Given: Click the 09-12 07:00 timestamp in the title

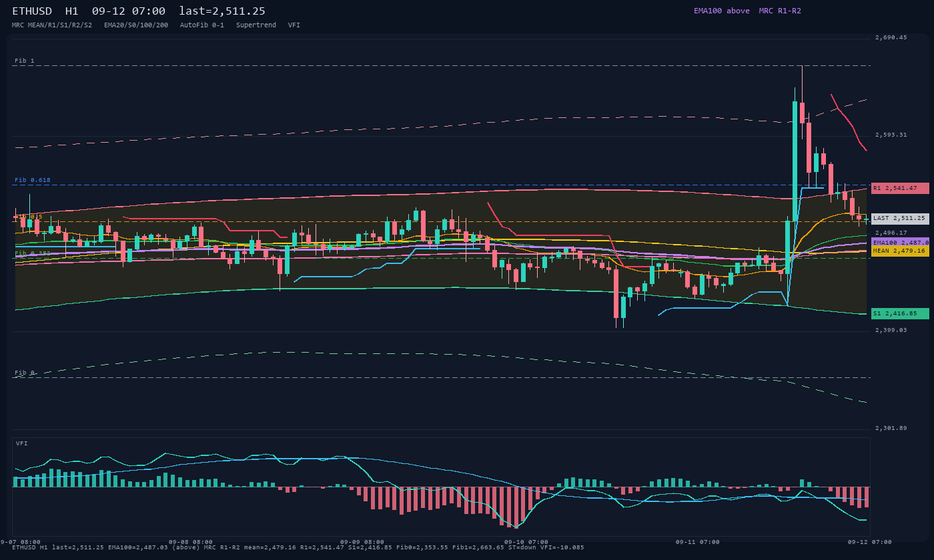Looking at the screenshot, I should (x=129, y=11).
